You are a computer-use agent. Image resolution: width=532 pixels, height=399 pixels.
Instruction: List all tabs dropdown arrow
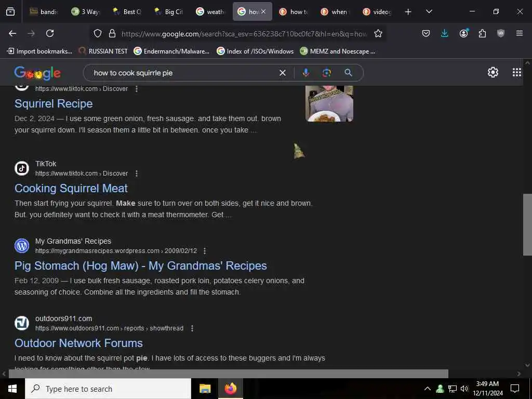click(429, 11)
